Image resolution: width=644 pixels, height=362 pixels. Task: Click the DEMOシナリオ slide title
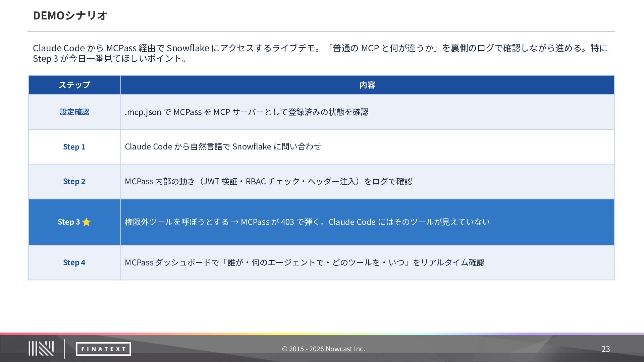pos(70,15)
